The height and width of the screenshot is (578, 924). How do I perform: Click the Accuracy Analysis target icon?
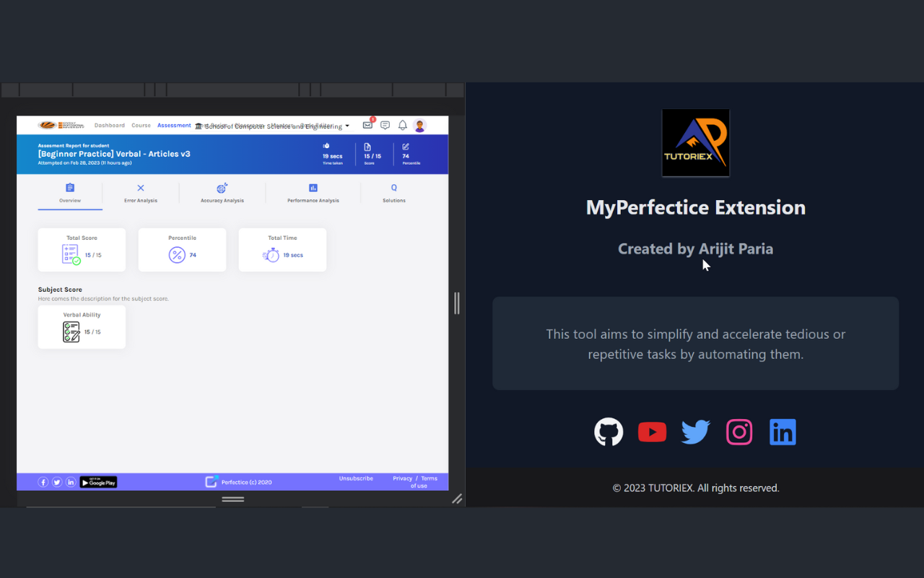(x=222, y=188)
